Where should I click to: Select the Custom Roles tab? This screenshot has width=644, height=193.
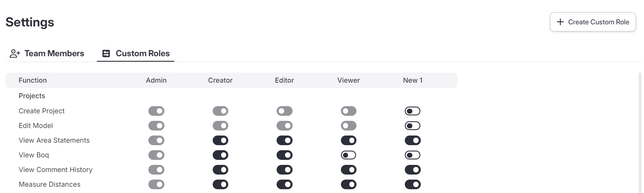(136, 54)
